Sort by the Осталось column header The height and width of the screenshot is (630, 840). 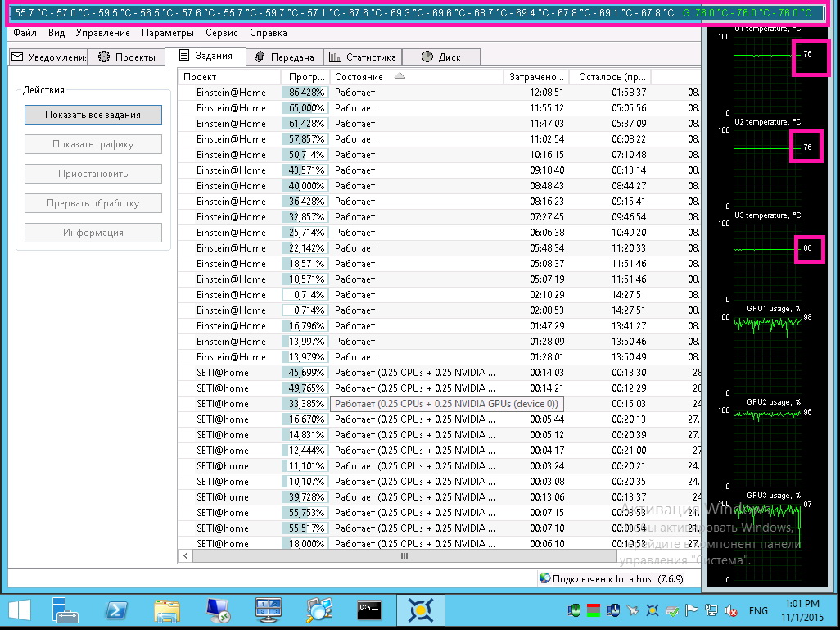pyautogui.click(x=610, y=77)
